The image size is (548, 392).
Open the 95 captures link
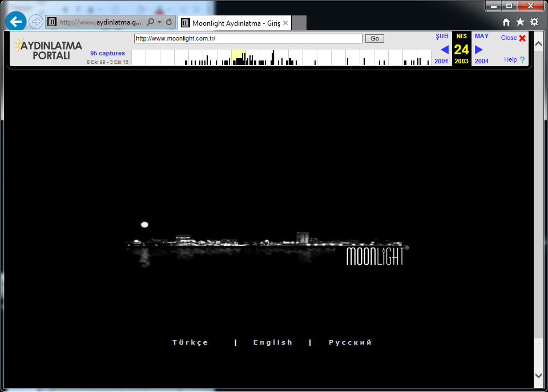coord(107,53)
